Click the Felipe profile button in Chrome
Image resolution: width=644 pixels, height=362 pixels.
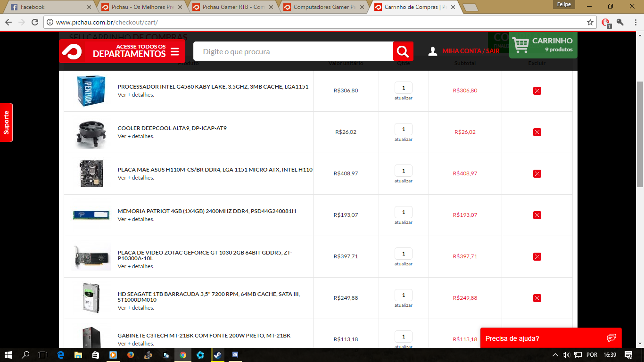564,4
